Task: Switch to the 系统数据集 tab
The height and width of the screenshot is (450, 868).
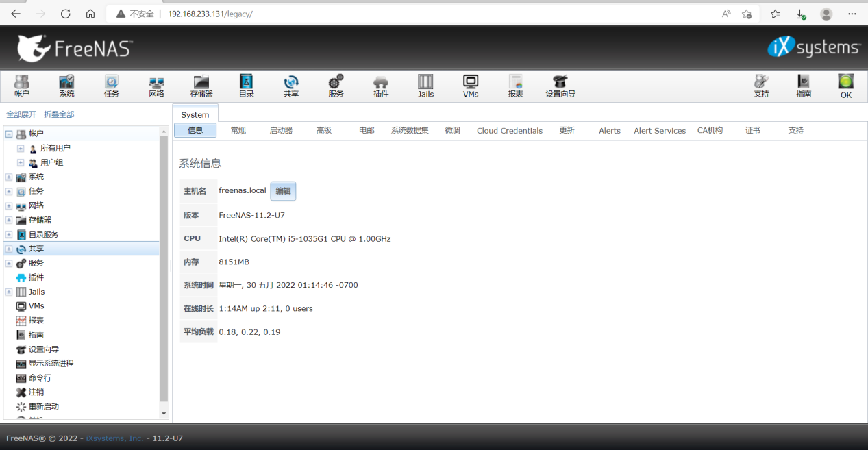Action: click(410, 130)
